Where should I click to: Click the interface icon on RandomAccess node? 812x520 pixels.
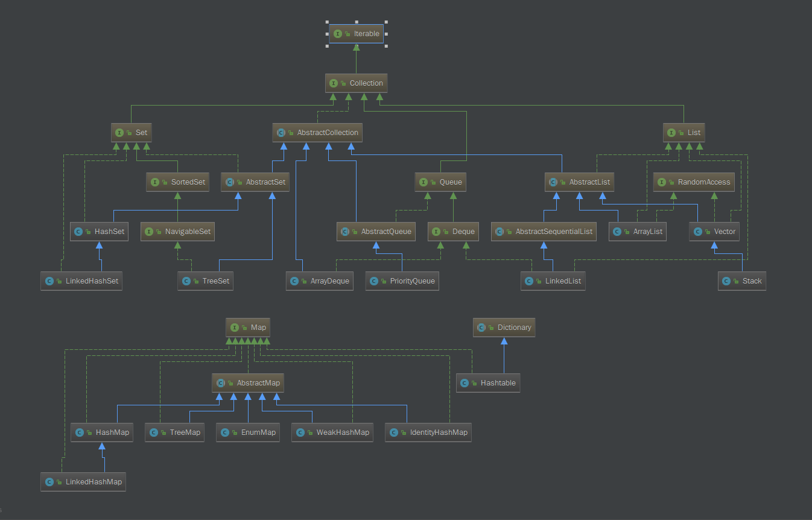(x=662, y=182)
